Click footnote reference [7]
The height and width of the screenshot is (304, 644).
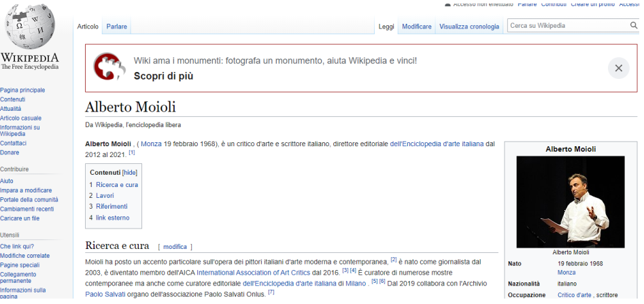coord(271,292)
